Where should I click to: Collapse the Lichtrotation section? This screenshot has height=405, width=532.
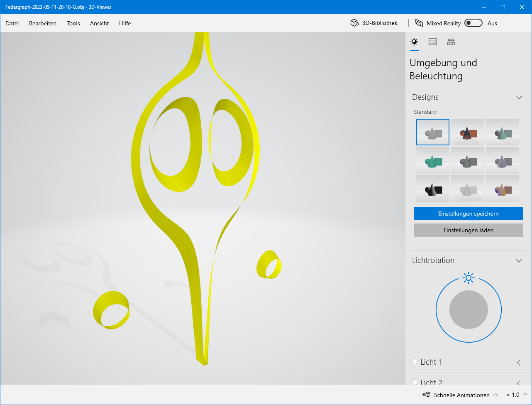pyautogui.click(x=519, y=260)
